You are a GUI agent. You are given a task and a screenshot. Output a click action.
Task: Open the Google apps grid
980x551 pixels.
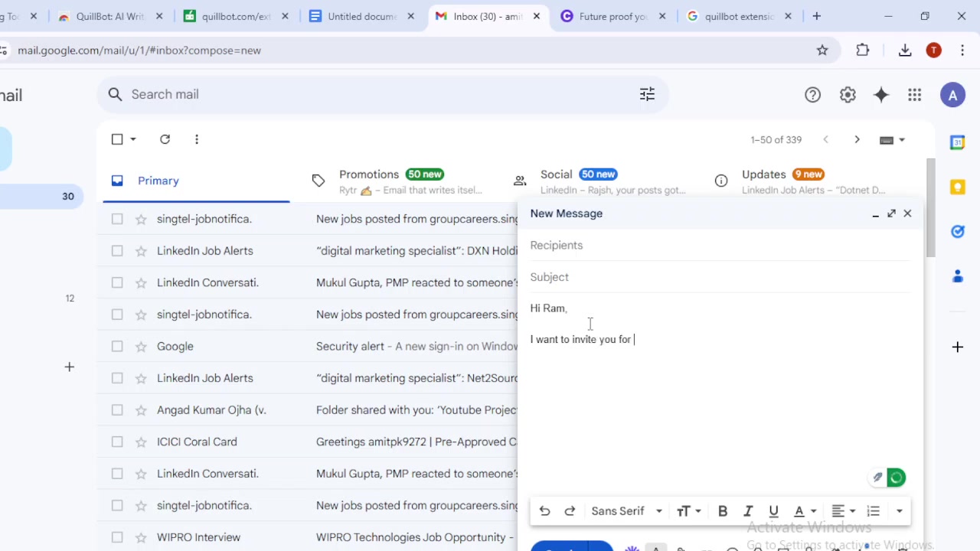(x=915, y=94)
